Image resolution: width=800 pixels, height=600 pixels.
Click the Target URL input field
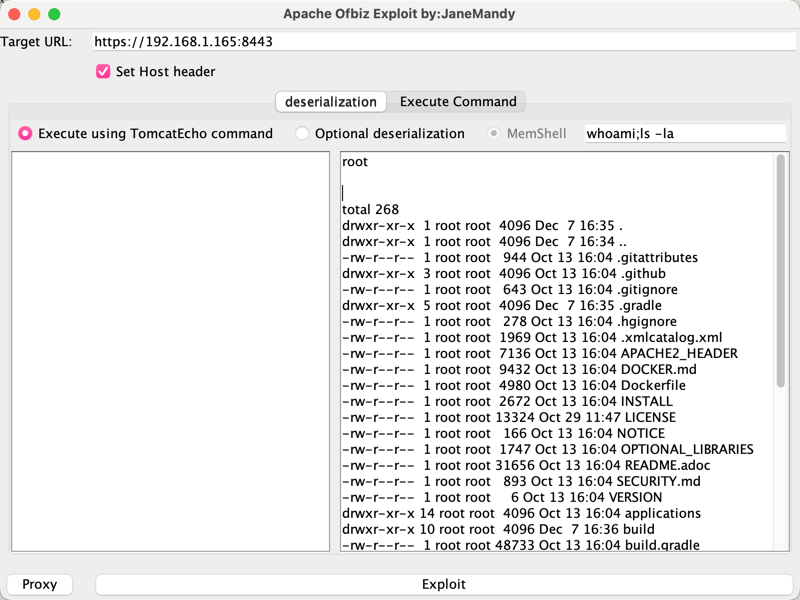coord(444,41)
